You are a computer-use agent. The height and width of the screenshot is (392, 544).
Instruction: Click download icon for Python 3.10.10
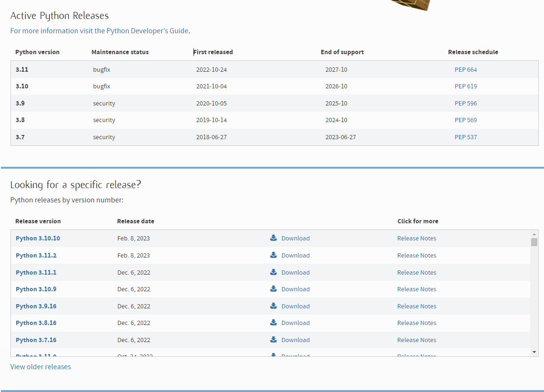[273, 238]
